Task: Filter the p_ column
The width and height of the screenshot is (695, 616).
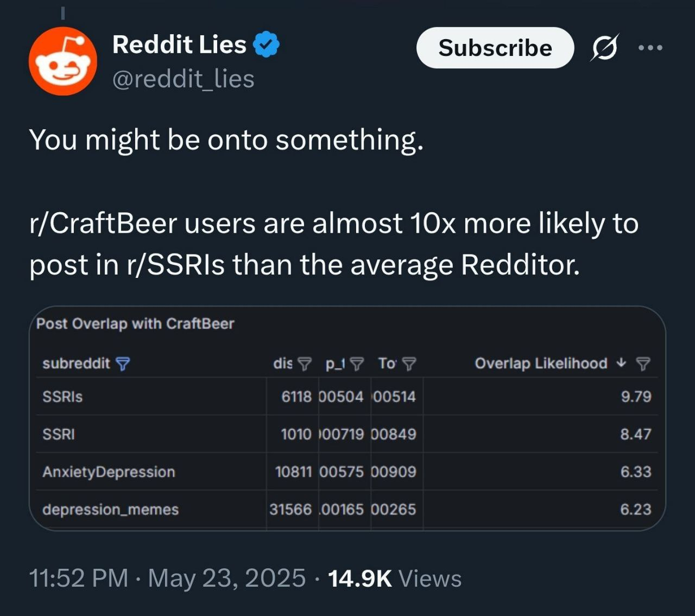Action: (x=357, y=364)
